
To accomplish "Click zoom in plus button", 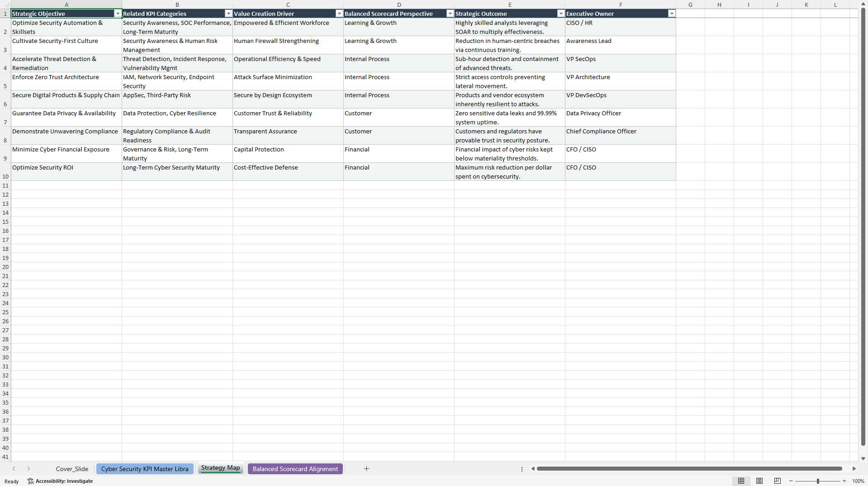I will coord(844,481).
